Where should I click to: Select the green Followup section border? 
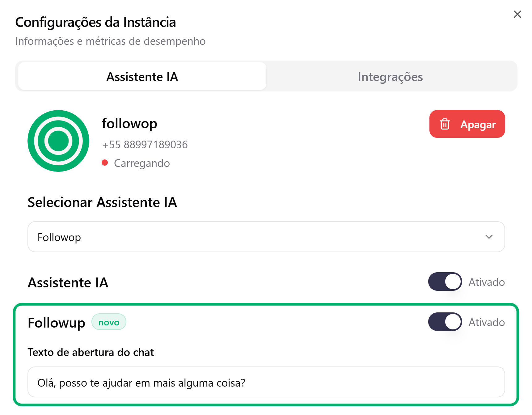click(266, 304)
